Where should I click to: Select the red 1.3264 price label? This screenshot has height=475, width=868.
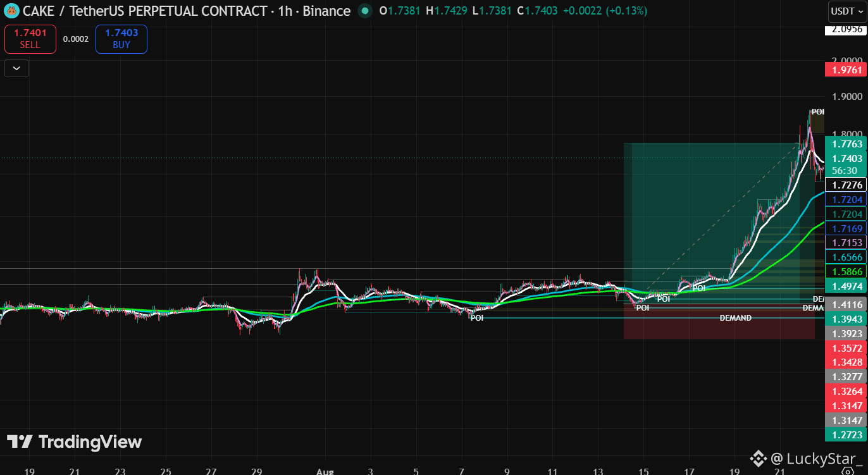(x=847, y=392)
